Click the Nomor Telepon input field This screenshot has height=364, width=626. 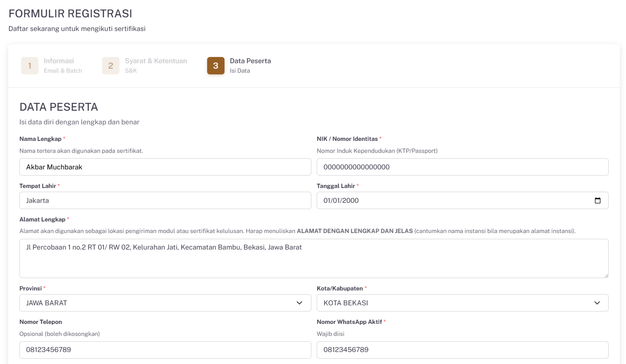(165, 350)
